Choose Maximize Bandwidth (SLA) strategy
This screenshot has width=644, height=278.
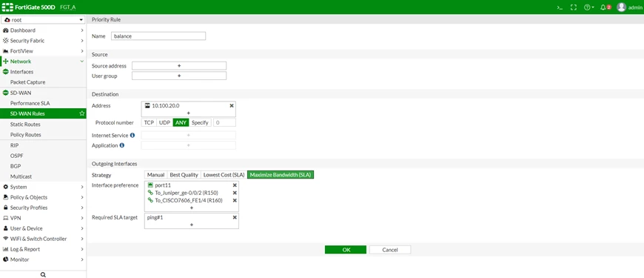[x=281, y=175]
